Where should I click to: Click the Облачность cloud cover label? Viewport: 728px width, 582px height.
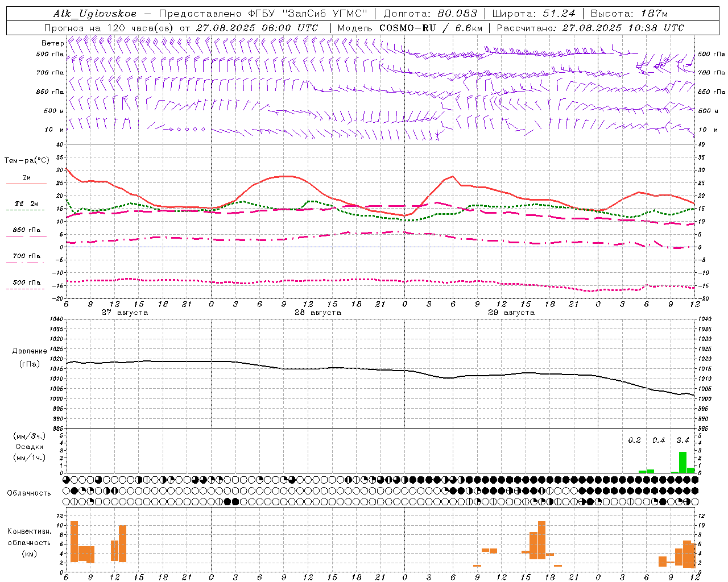pos(29,493)
